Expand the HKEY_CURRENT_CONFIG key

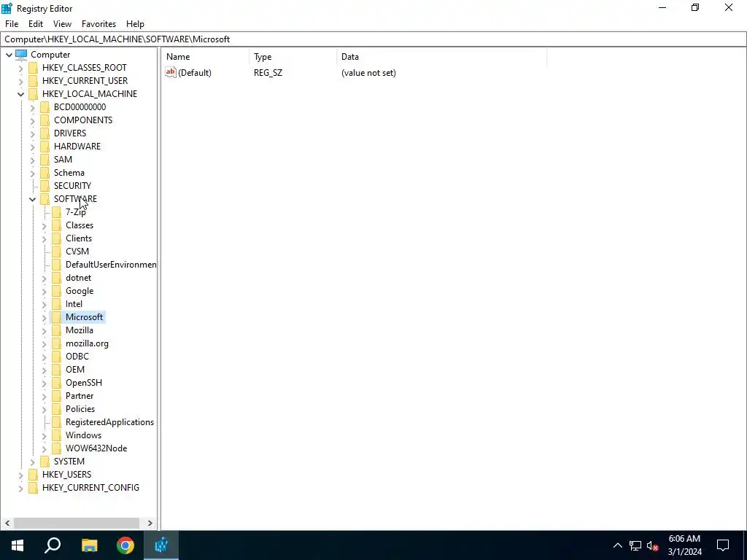point(20,488)
